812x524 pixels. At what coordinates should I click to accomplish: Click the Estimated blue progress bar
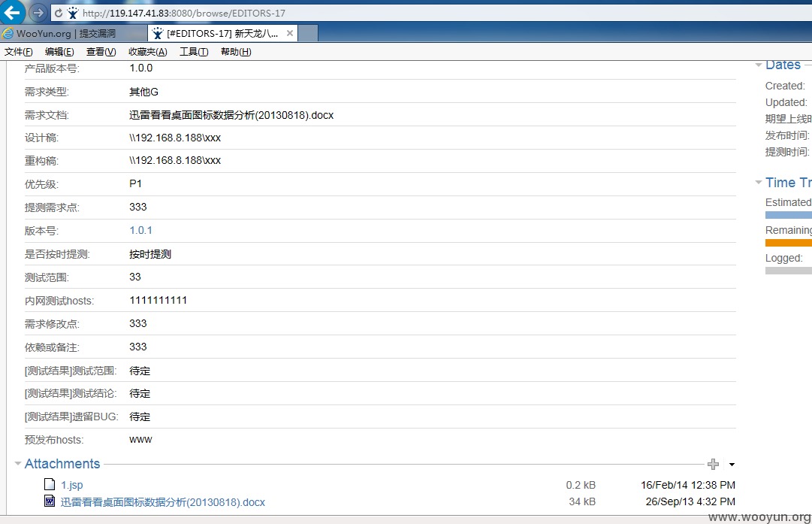(x=788, y=215)
